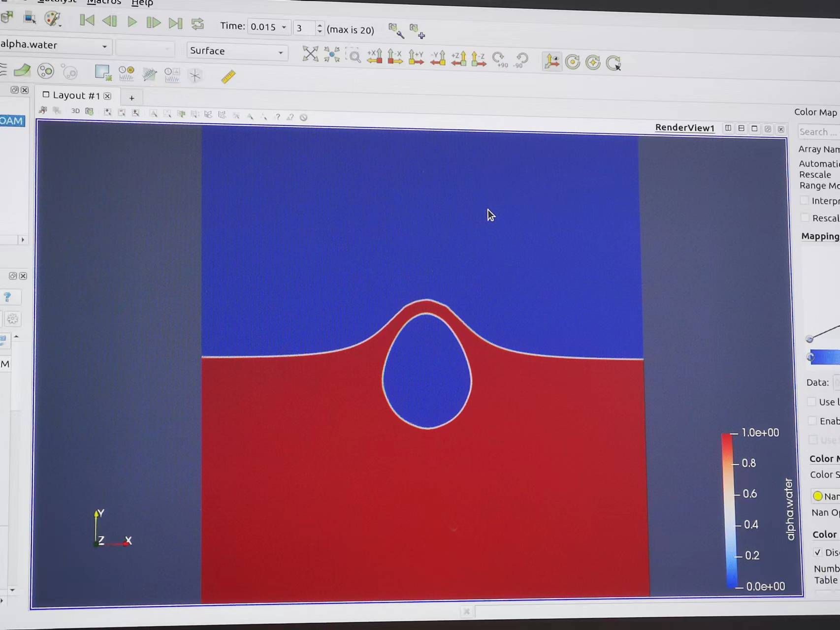The width and height of the screenshot is (840, 630).
Task: Open the Time value dropdown showing 0.015
Action: (268, 27)
